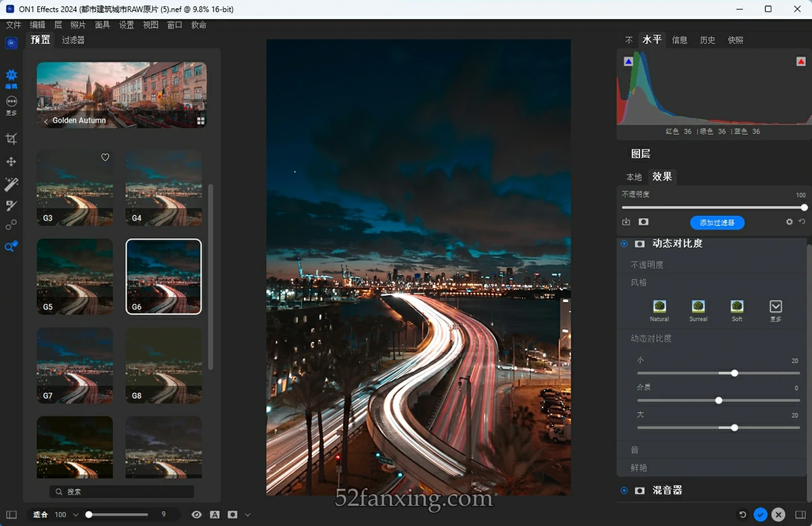Click the ON1 logo icon above the sidebar

(11, 43)
